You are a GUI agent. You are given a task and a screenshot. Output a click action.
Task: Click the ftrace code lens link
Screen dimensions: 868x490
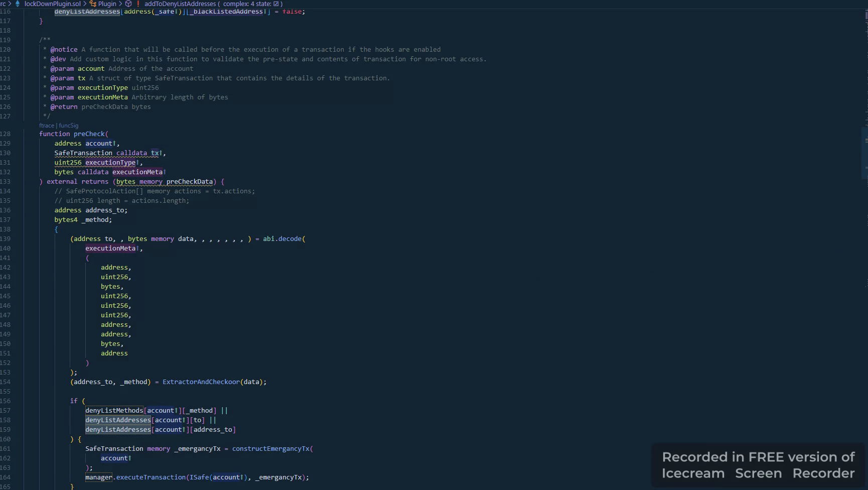click(46, 126)
